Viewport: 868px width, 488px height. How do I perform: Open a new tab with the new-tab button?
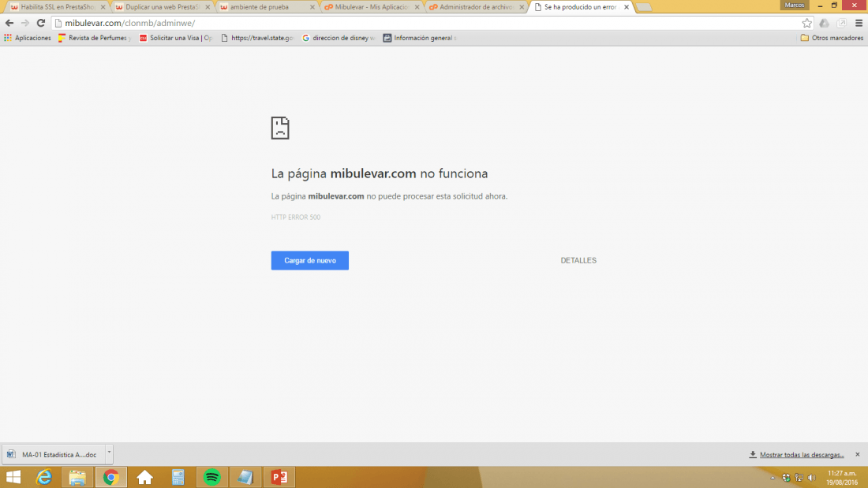pyautogui.click(x=643, y=7)
